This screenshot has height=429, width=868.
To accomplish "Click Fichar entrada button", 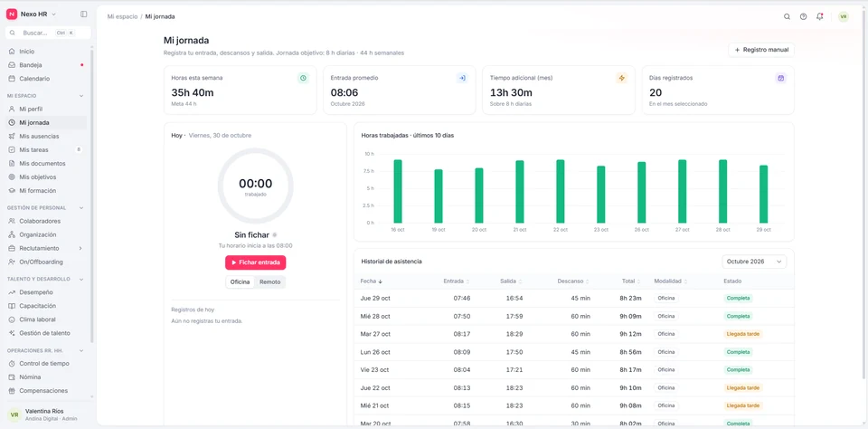I will (255, 262).
